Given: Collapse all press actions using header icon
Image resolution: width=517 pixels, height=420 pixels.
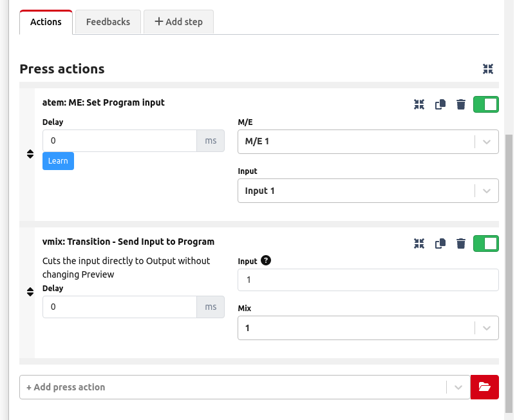Looking at the screenshot, I should 487,69.
